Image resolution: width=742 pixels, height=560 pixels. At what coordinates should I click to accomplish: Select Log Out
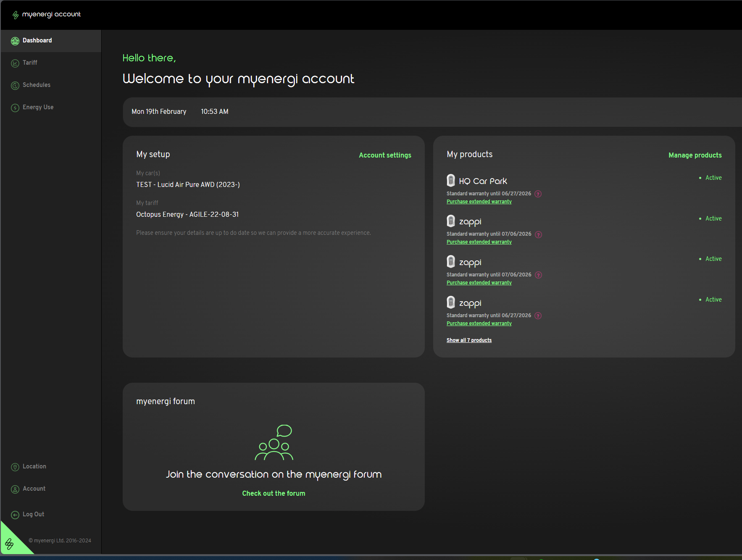tap(51, 515)
